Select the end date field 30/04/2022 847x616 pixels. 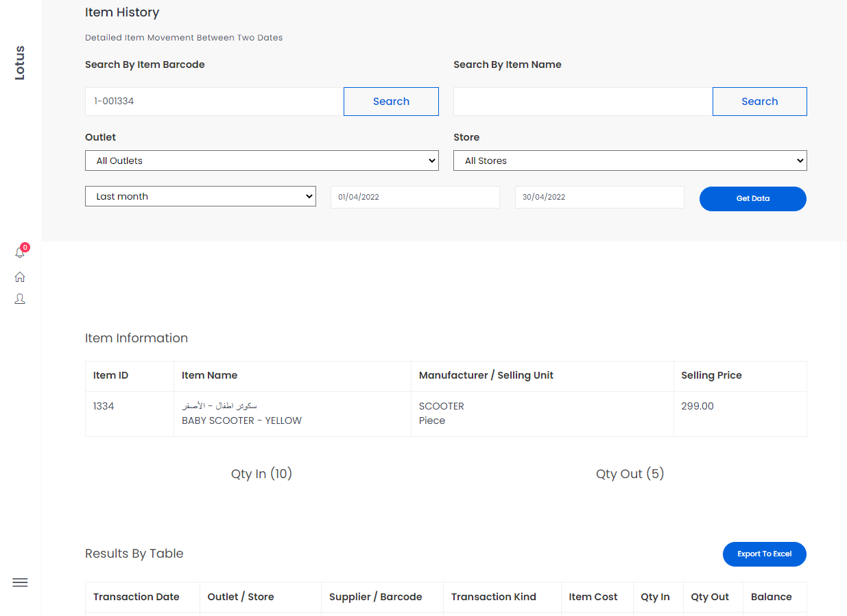pos(599,197)
